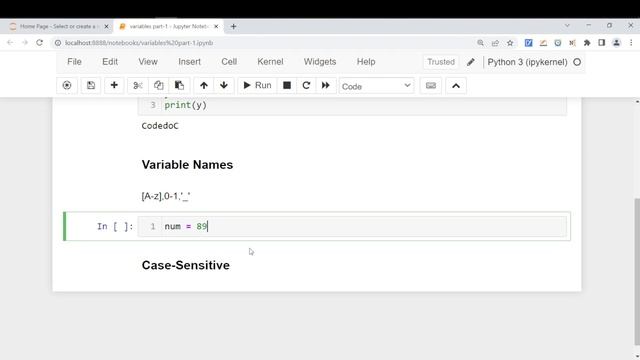This screenshot has height=360, width=640.
Task: Click the zoom magnifier icon in address bar
Action: pos(480,43)
